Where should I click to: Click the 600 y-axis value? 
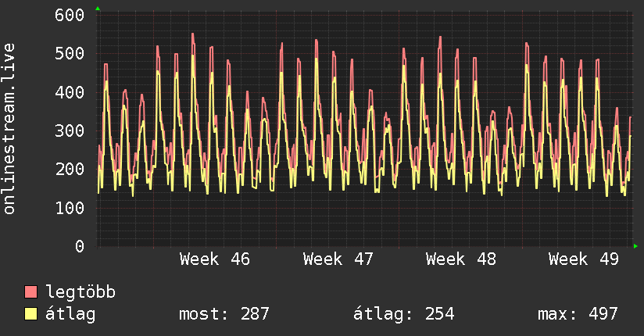click(x=70, y=15)
